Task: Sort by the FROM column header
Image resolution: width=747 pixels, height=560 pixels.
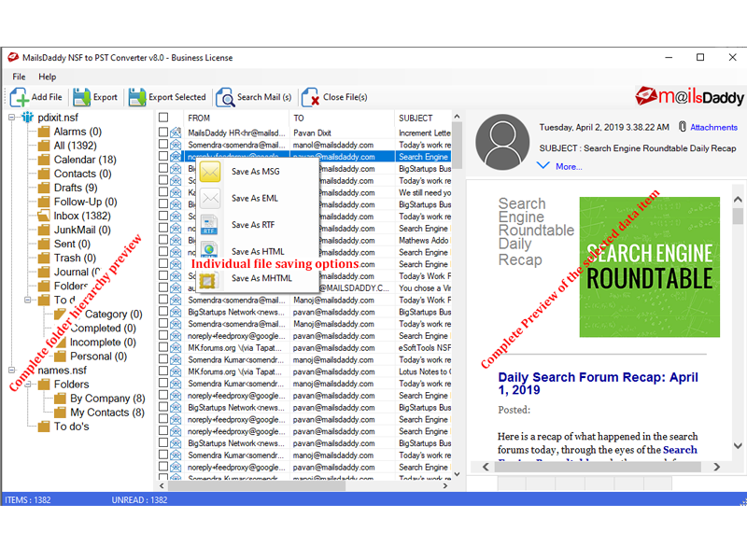Action: tap(236, 118)
